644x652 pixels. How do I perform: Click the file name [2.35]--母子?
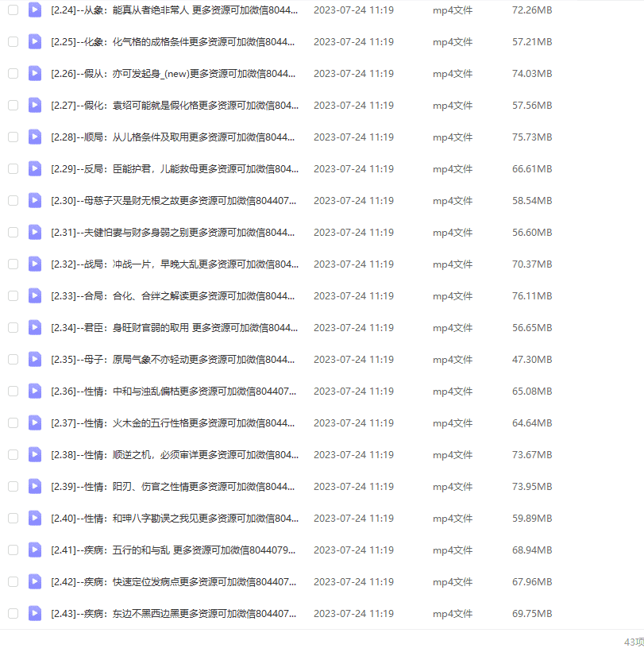pos(175,359)
